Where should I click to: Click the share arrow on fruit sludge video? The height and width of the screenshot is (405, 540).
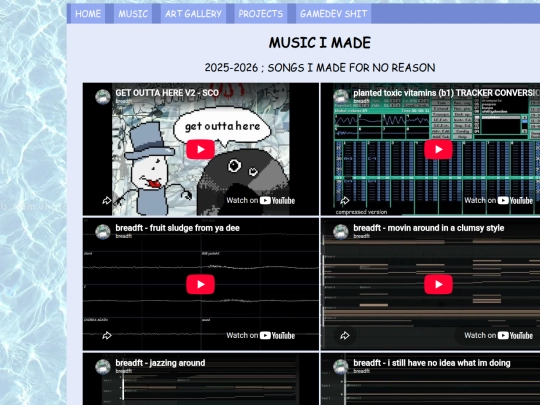point(107,335)
